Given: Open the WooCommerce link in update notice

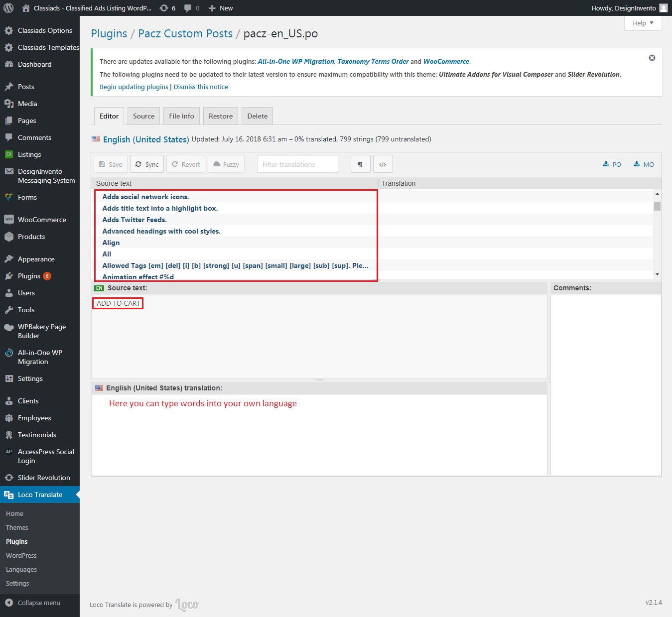Looking at the screenshot, I should [446, 61].
